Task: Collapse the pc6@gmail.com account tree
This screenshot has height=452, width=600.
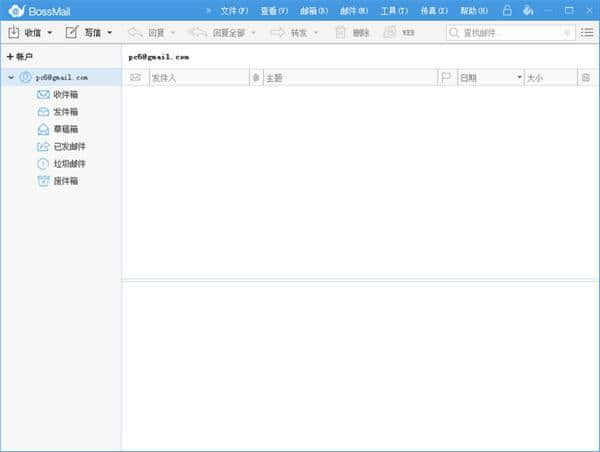Action: coord(10,77)
